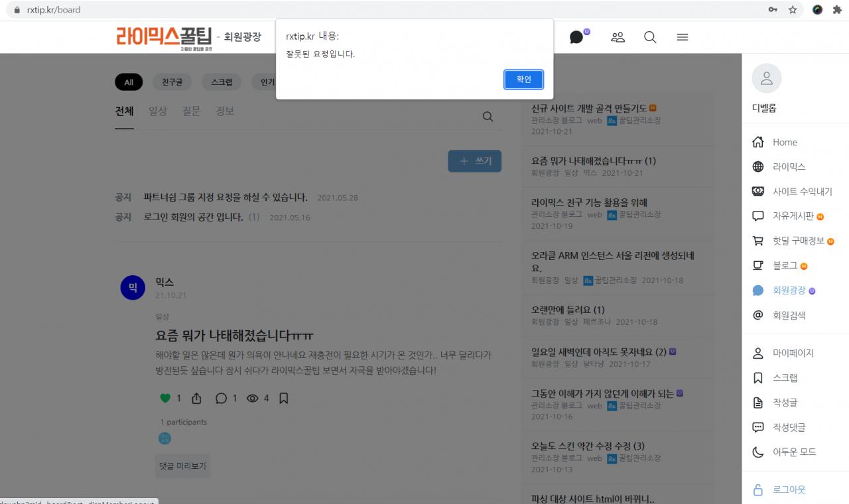This screenshot has width=849, height=504.
Task: Switch to the 질문 tab
Action: point(191,111)
